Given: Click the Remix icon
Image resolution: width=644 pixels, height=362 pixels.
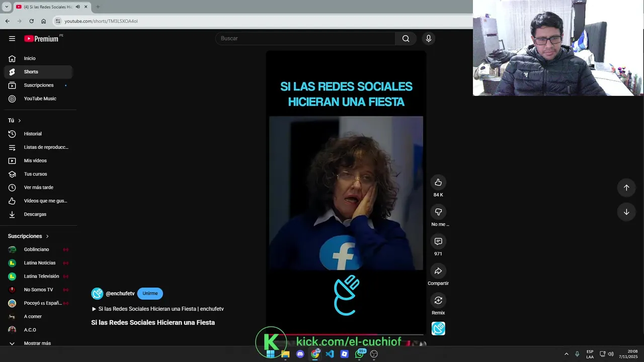Looking at the screenshot, I should (438, 300).
